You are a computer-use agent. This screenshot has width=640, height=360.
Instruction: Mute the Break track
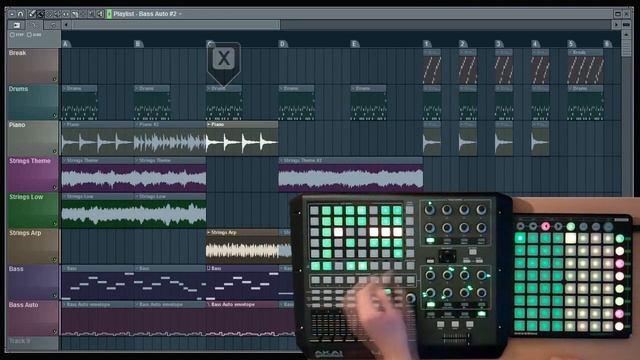[54, 79]
